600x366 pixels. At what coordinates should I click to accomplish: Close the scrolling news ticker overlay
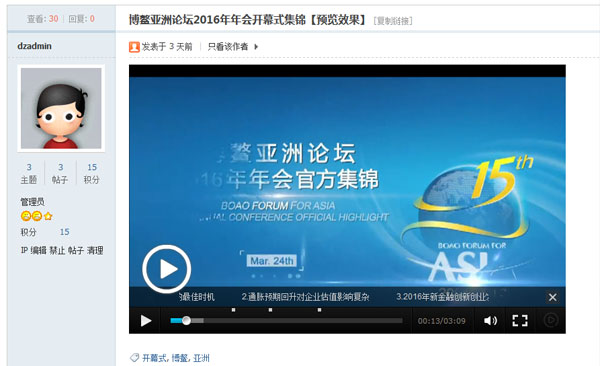[553, 297]
